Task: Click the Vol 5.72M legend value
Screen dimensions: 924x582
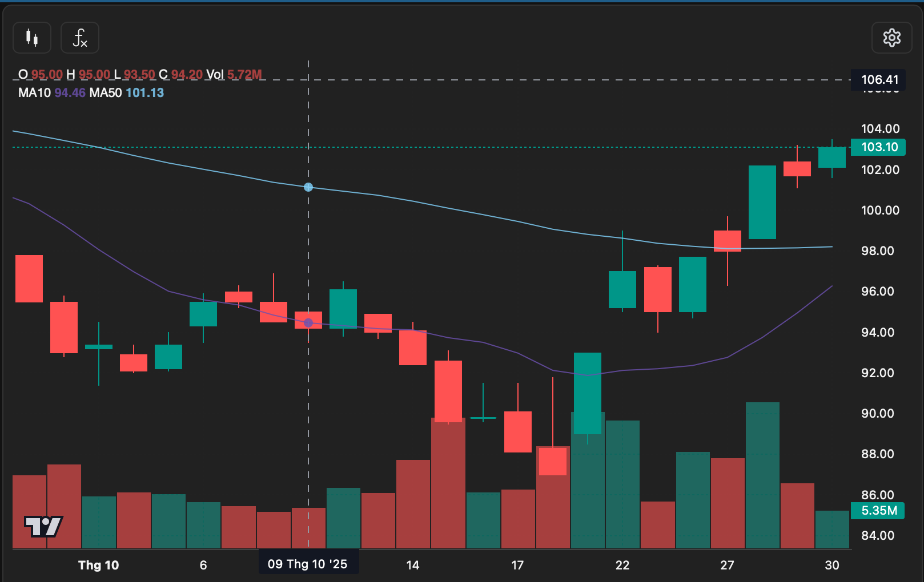Action: point(244,75)
